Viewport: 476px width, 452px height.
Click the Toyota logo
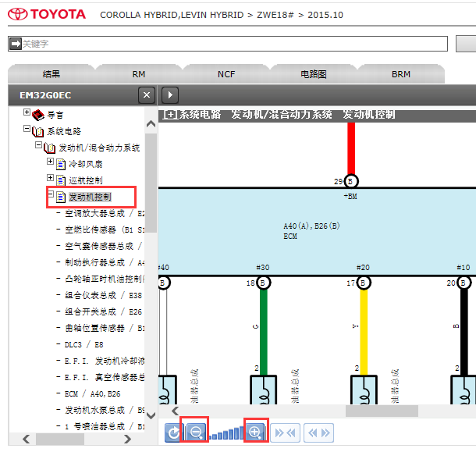click(47, 14)
